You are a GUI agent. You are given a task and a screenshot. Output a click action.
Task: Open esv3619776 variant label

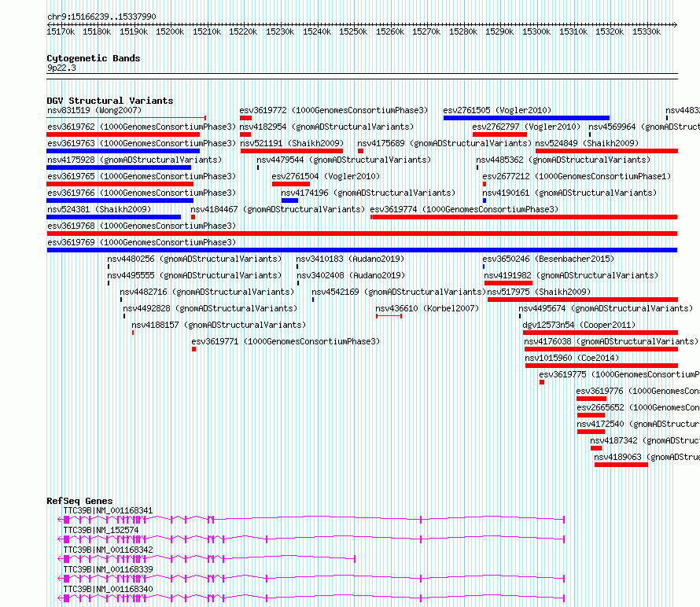point(638,391)
